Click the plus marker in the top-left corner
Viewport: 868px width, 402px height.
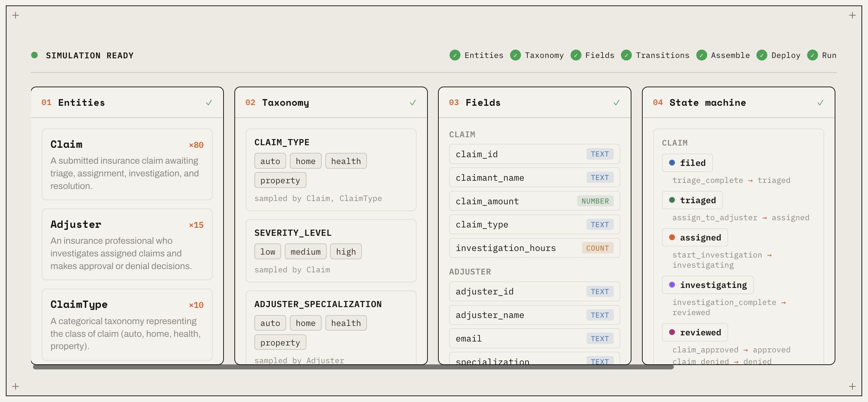tap(16, 15)
